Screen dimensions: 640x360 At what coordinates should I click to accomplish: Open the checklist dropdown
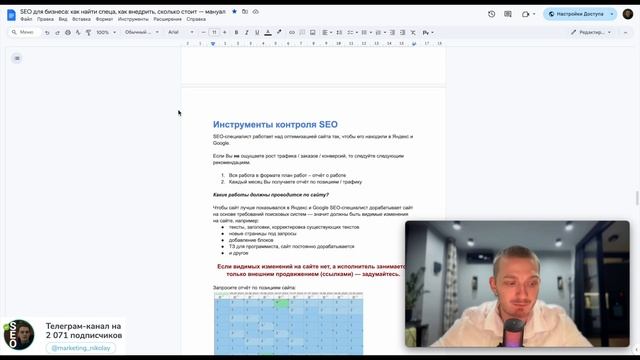click(352, 32)
